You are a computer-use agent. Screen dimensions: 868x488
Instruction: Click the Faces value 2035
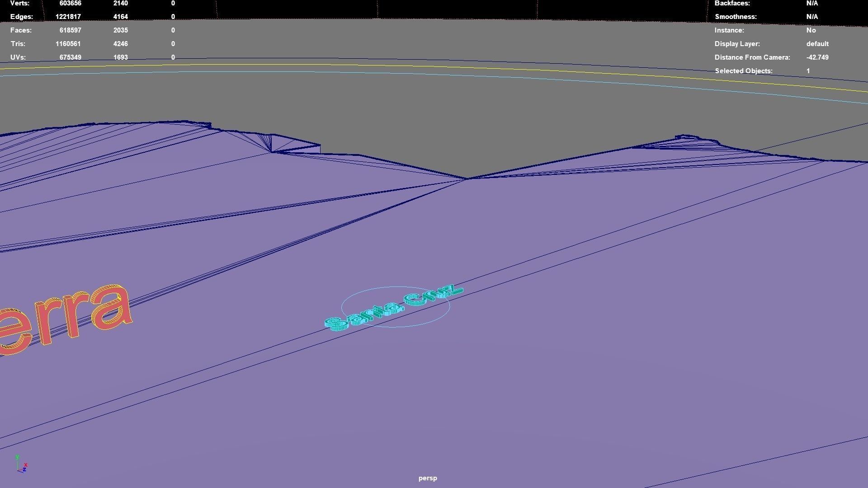tap(120, 30)
